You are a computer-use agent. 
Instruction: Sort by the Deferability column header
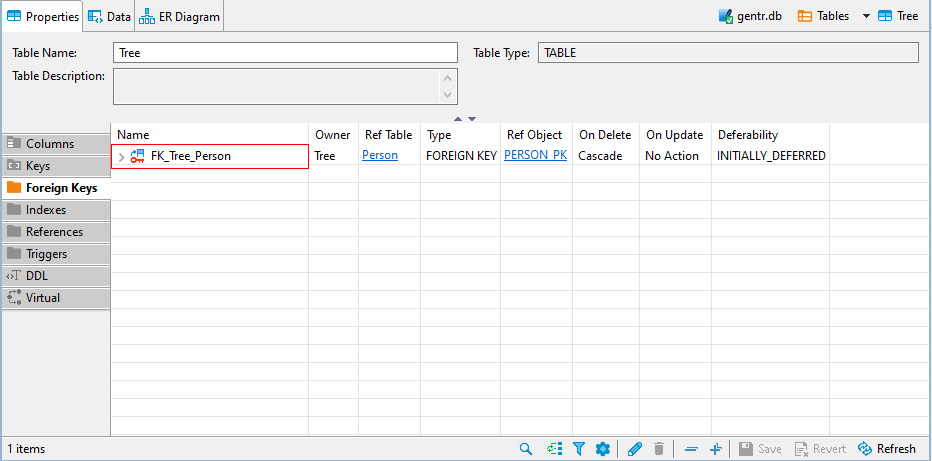(x=771, y=135)
